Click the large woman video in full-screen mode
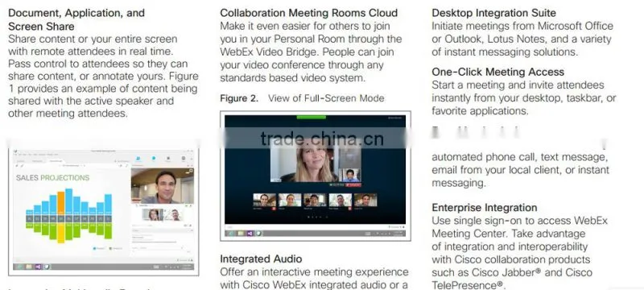 [303, 159]
